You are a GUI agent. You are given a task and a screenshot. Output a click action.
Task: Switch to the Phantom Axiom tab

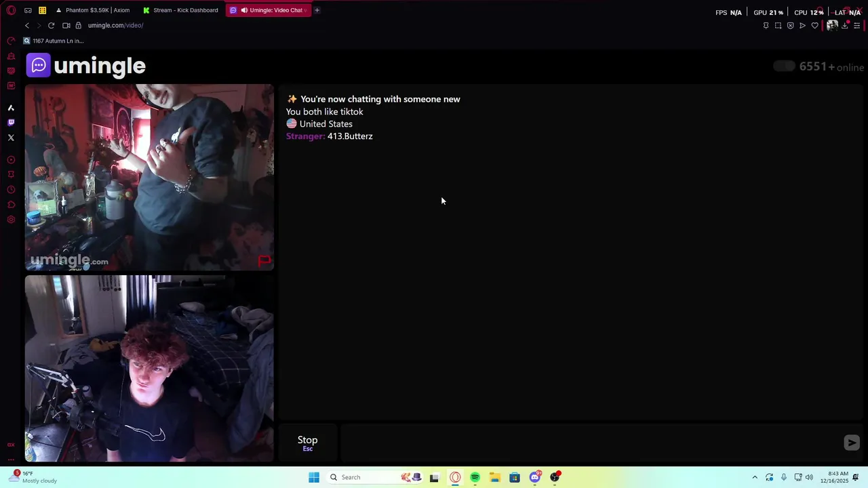(x=93, y=10)
